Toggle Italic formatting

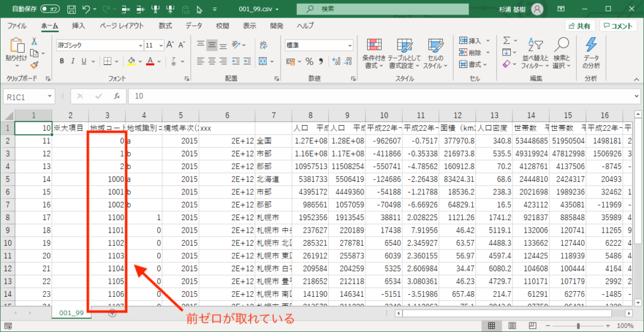[x=72, y=61]
